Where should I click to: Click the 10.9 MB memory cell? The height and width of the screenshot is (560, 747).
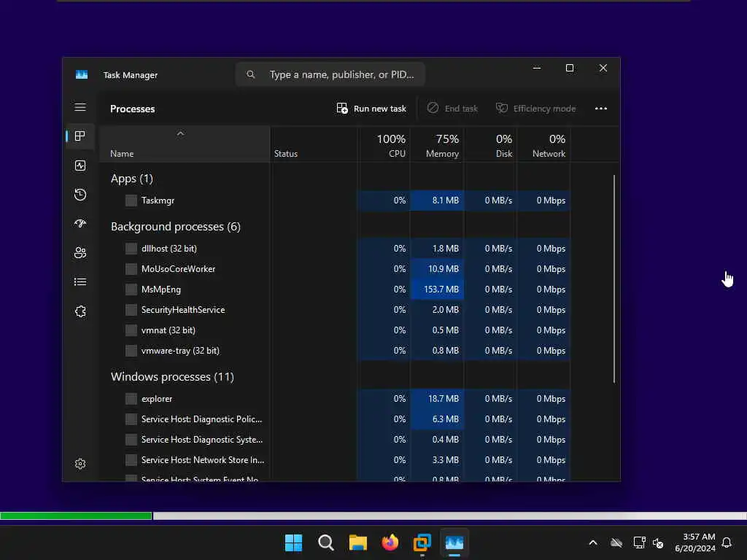pos(437,269)
